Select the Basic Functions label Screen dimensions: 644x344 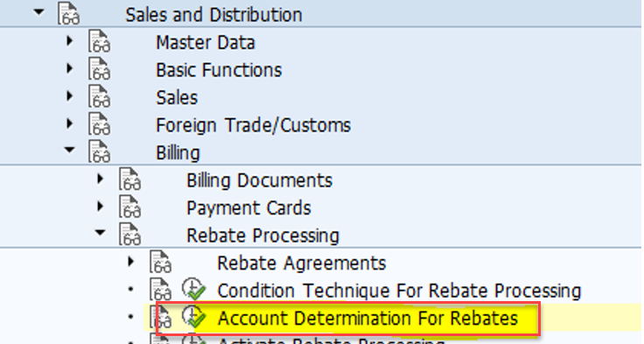tap(219, 70)
